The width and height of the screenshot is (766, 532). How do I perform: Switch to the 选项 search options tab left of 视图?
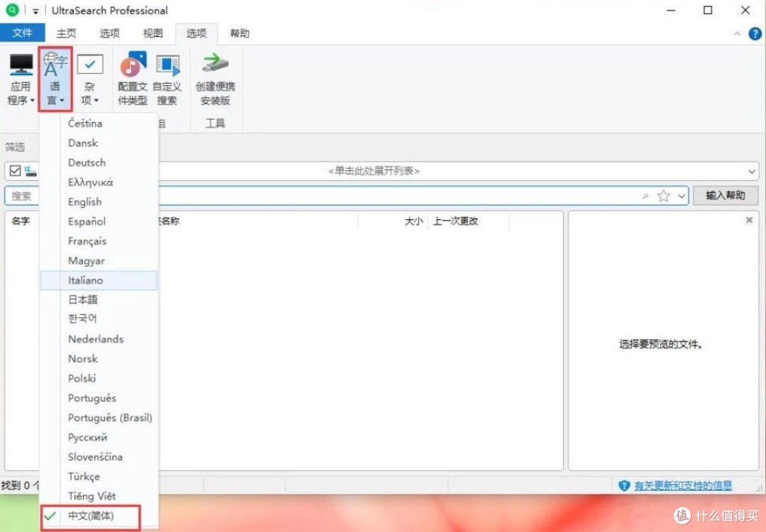(109, 33)
